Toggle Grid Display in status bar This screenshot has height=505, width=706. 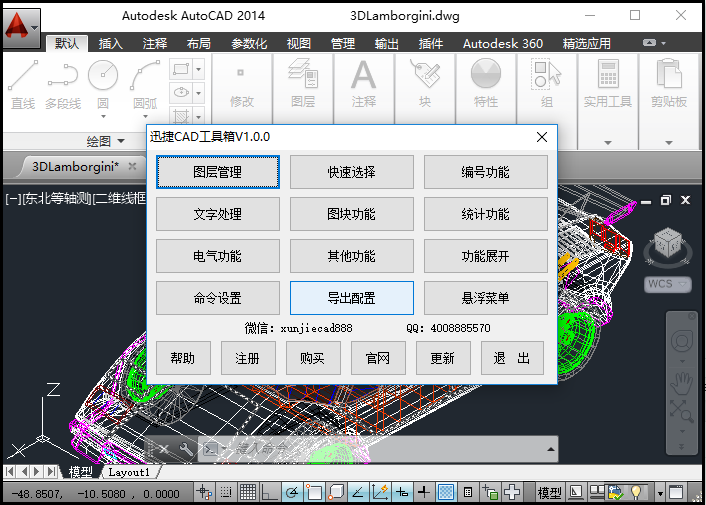pos(248,492)
